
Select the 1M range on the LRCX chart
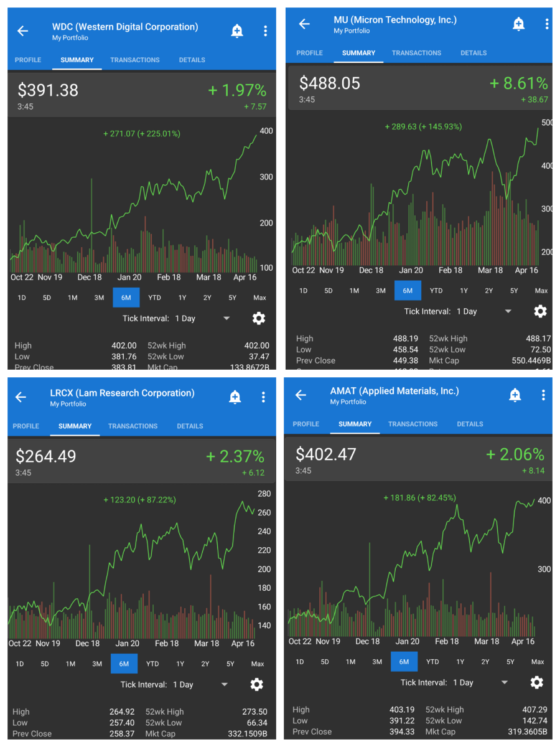click(70, 664)
